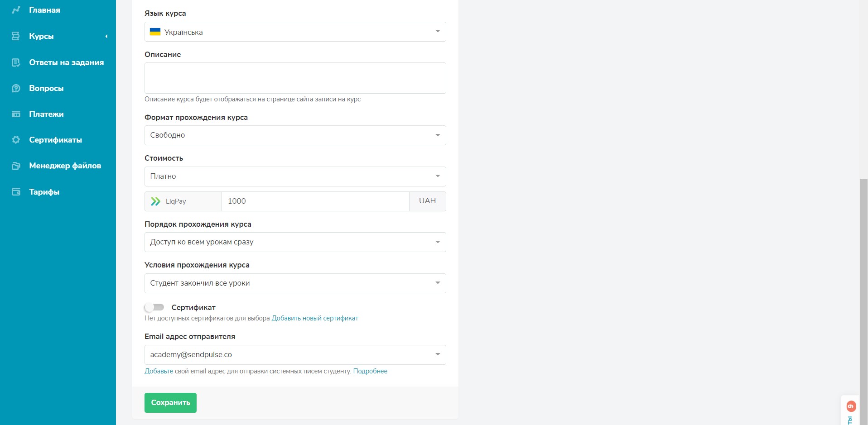868x425 pixels.
Task: Click the UAH currency label
Action: coord(428,201)
